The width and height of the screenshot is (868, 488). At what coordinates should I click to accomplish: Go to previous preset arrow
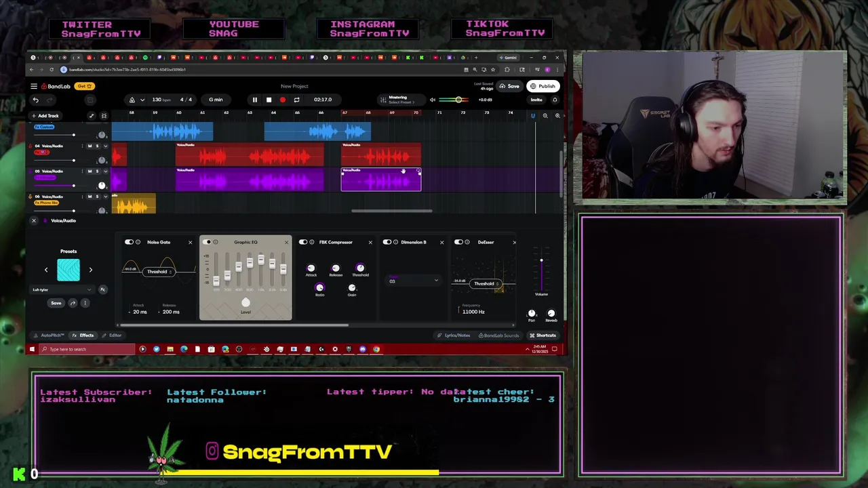click(46, 270)
